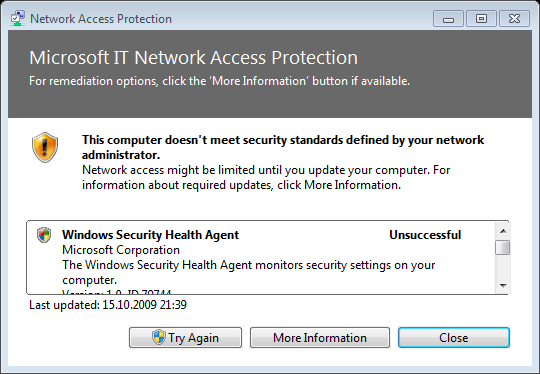
Task: Click the agent list scroll down arrow
Action: 503,285
